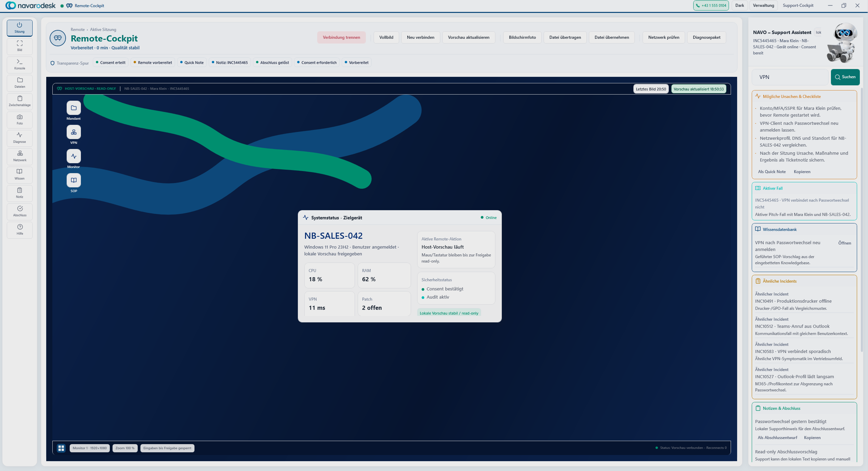The height and width of the screenshot is (471, 868).
Task: Toggle the Dark theme button
Action: coord(739,5)
